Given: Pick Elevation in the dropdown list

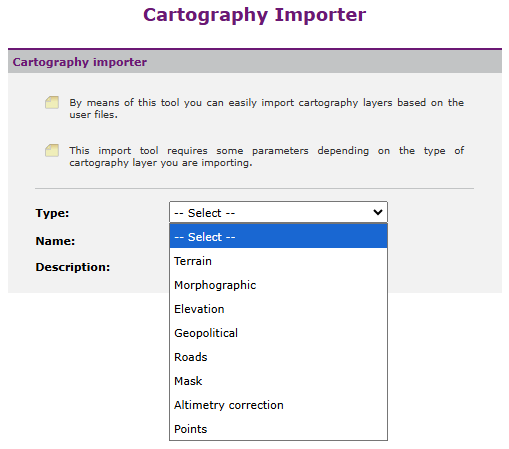Looking at the screenshot, I should (278, 309).
